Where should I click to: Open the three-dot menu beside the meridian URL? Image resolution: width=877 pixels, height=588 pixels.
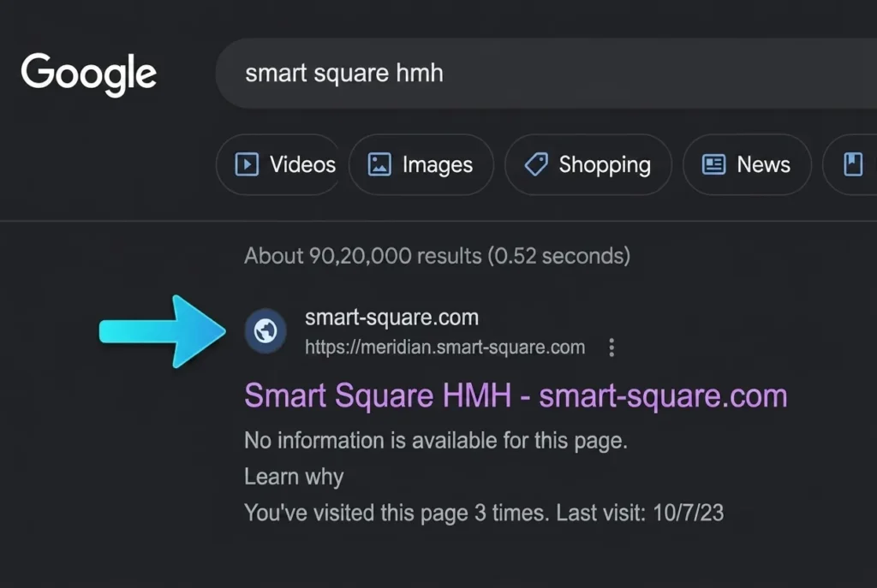pyautogui.click(x=612, y=347)
